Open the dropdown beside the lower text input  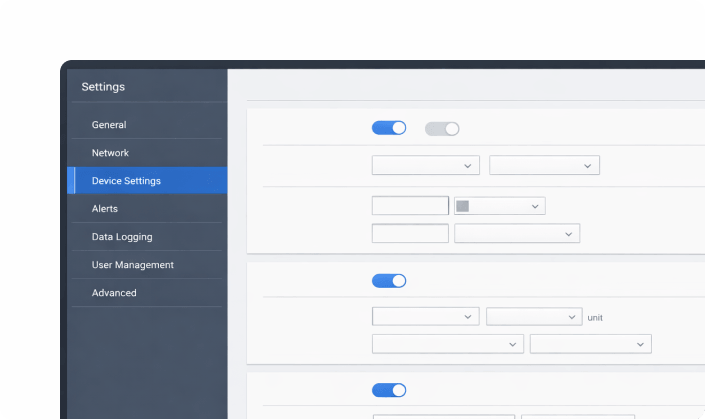(517, 234)
